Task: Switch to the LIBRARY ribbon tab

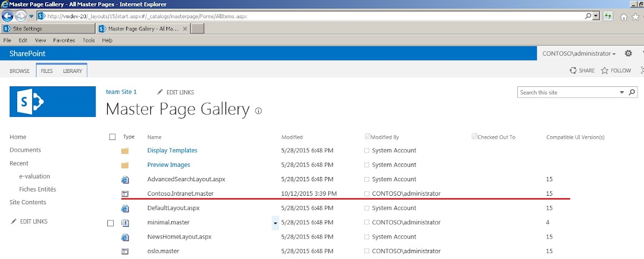Action: click(72, 71)
